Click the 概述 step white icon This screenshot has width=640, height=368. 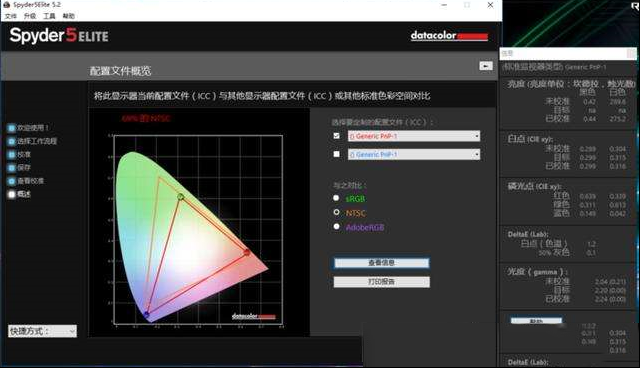click(11, 194)
